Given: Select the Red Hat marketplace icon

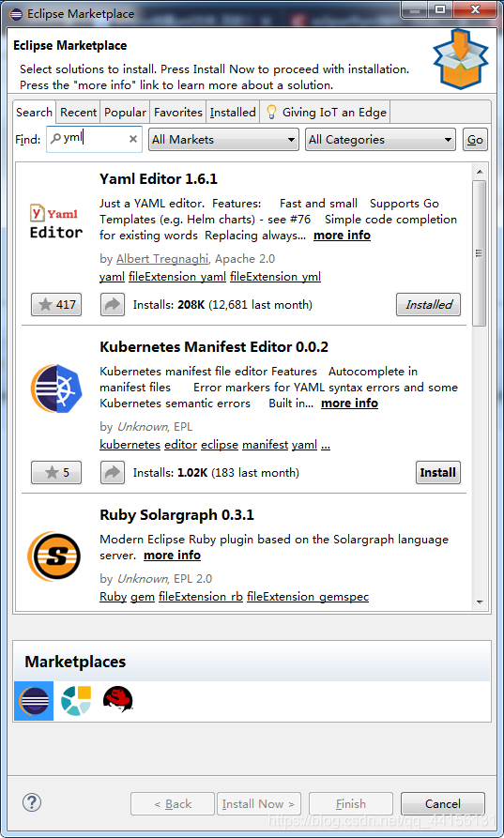Looking at the screenshot, I should 117,699.
